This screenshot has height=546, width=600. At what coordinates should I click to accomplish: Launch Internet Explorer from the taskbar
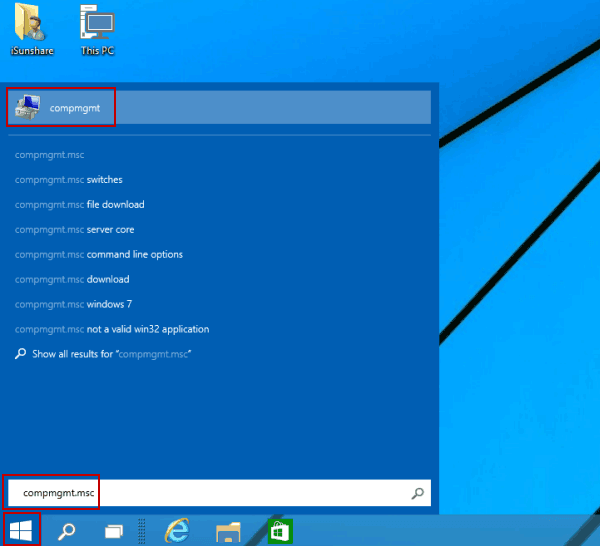point(178,530)
